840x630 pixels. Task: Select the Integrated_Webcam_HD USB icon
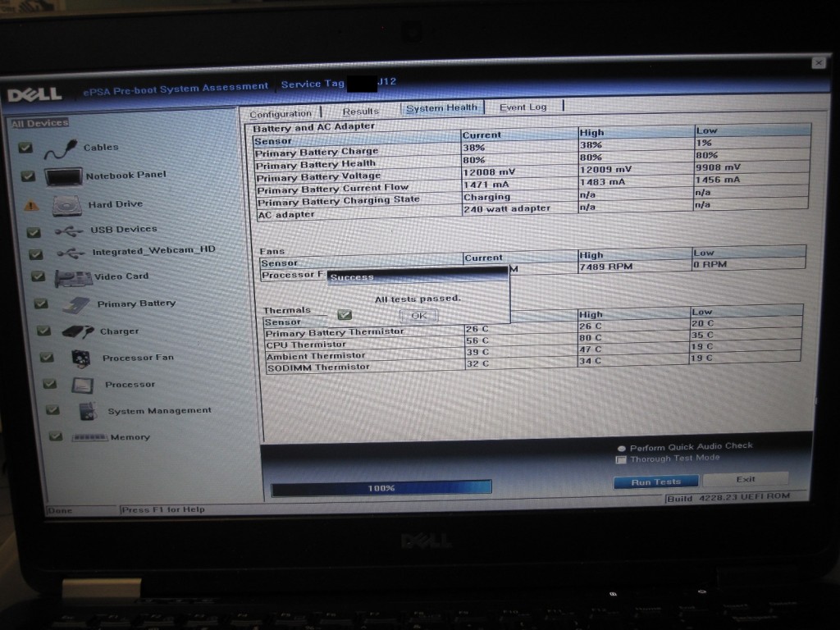click(x=71, y=253)
